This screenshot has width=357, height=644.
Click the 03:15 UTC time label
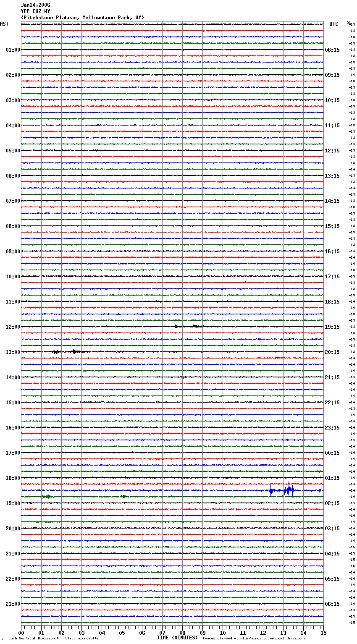pyautogui.click(x=332, y=529)
